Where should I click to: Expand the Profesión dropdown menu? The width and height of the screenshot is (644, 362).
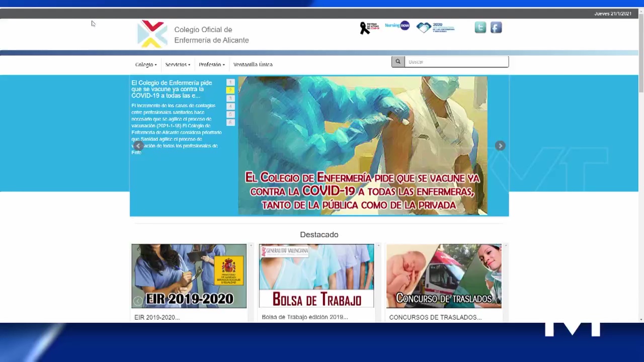[212, 64]
